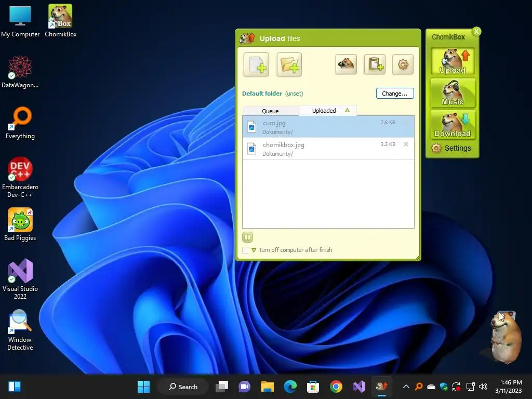The height and width of the screenshot is (399, 532).
Task: Open the clock and date 1:46 PM
Action: (508, 387)
